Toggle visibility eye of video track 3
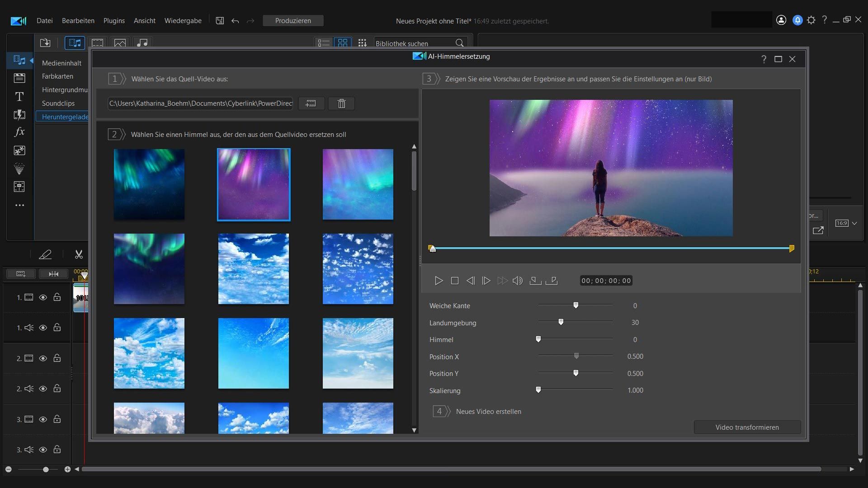This screenshot has width=868, height=488. click(x=43, y=419)
